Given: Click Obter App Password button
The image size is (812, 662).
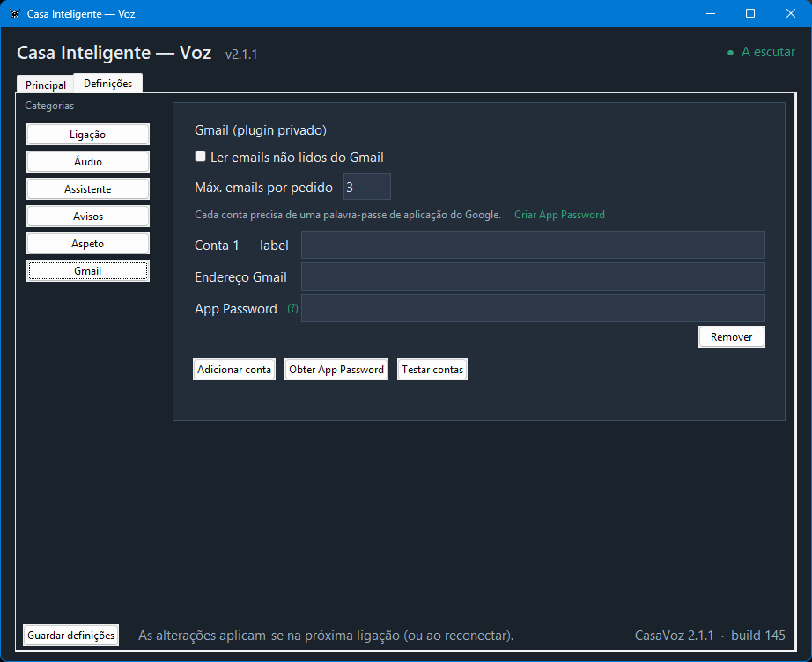Looking at the screenshot, I should tap(336, 370).
